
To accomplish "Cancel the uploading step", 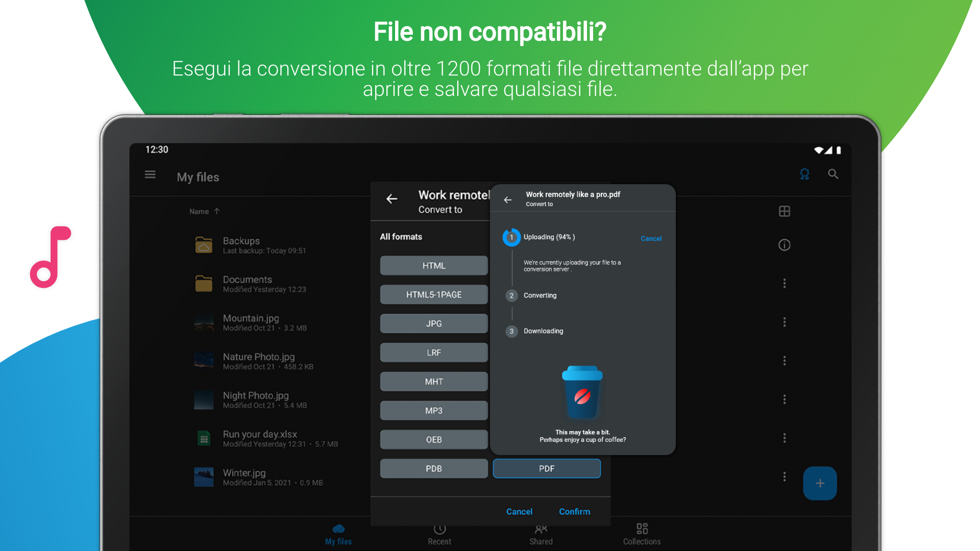I will coord(651,238).
